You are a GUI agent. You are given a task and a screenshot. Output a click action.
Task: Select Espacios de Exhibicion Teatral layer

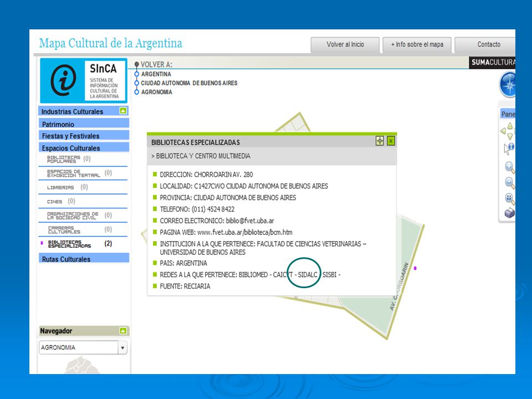pos(74,173)
